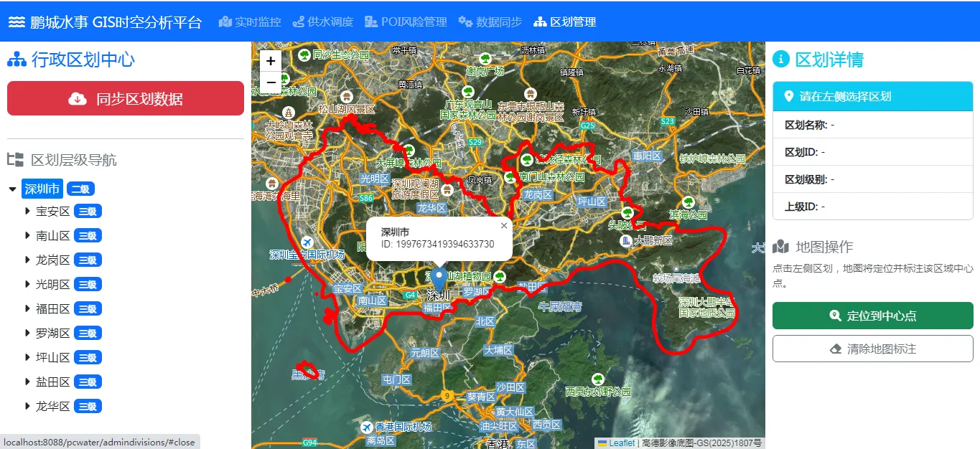Expand the 龙岗区 tree node
The height and width of the screenshot is (449, 980).
[27, 260]
